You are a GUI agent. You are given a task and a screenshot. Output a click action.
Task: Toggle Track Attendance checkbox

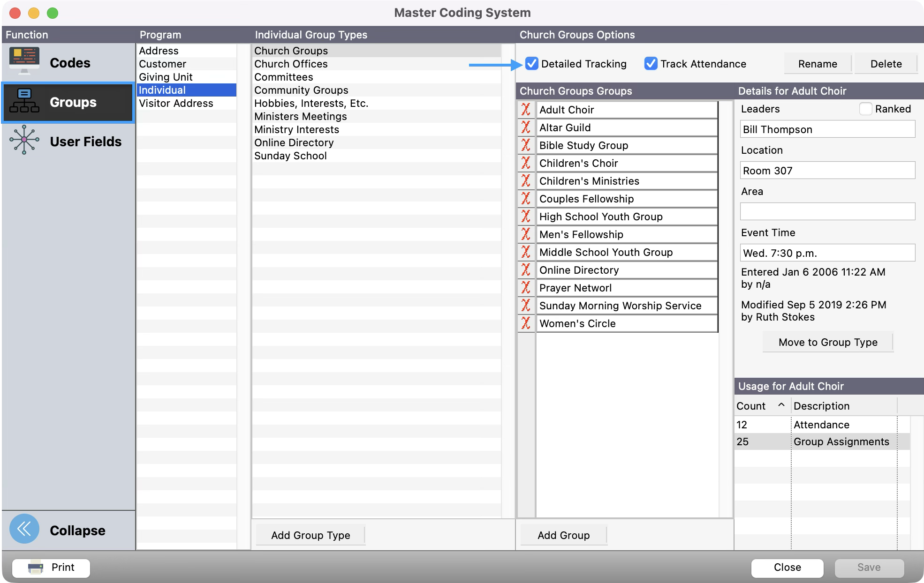click(651, 63)
